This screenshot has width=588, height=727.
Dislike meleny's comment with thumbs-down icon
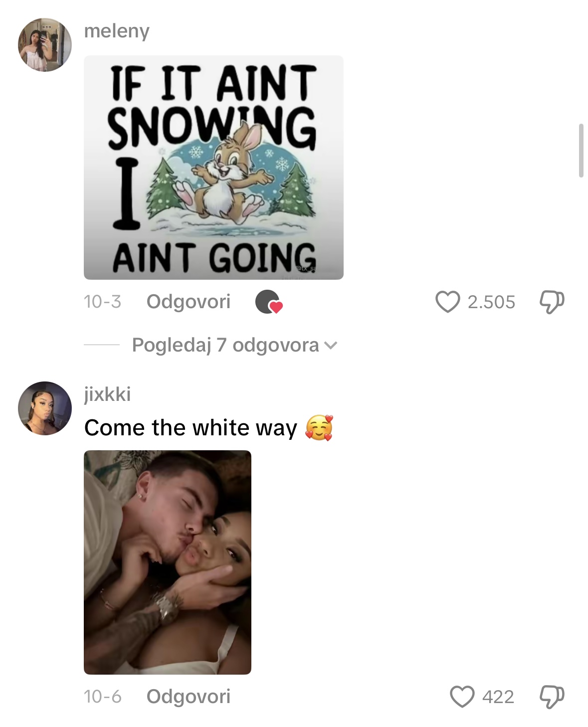pos(552,302)
